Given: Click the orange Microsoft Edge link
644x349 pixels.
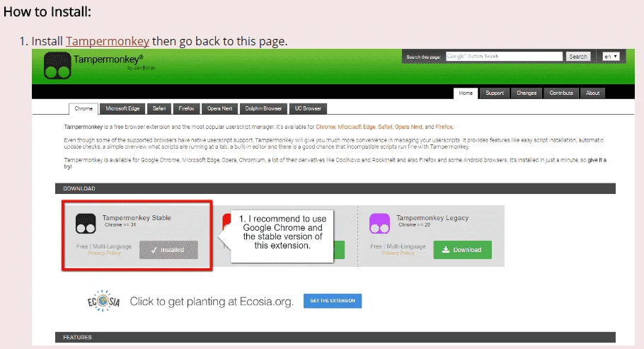Looking at the screenshot, I should coord(357,127).
